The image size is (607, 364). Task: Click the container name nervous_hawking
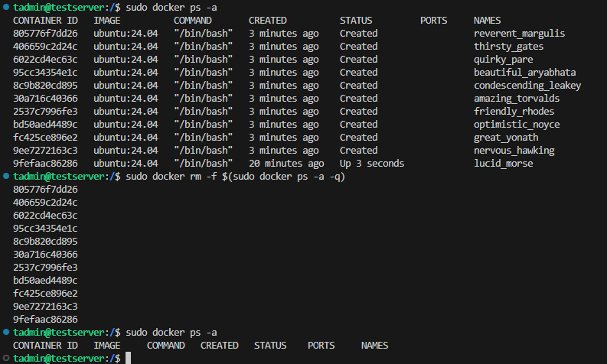[x=514, y=151]
